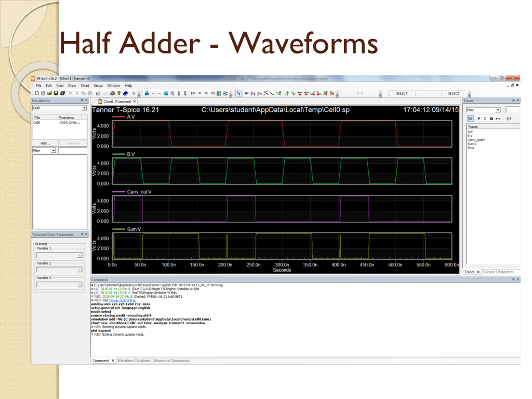
Task: Toggle the tree list view in Traces panel
Action: point(470,119)
